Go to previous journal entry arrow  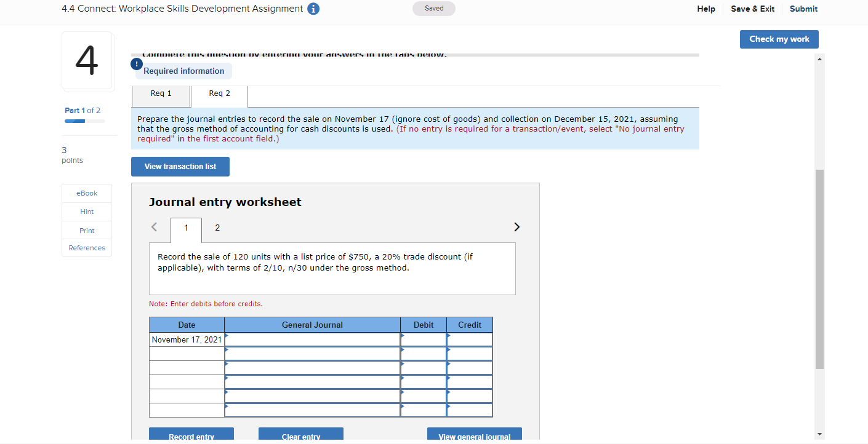tap(155, 227)
